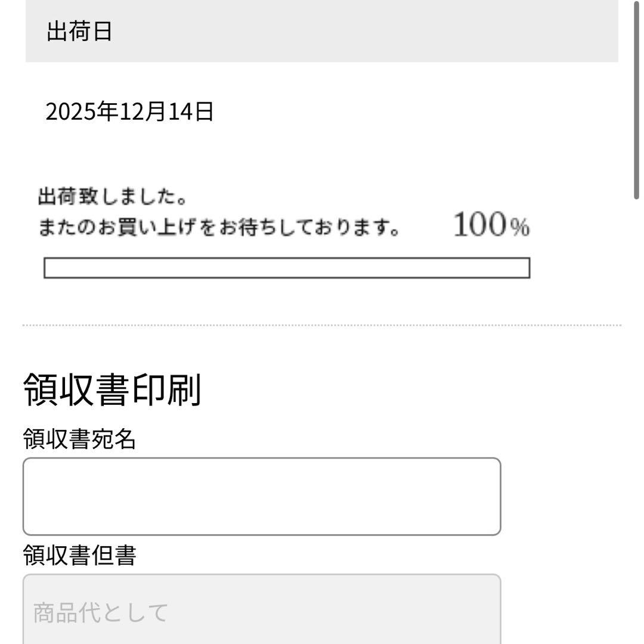The height and width of the screenshot is (644, 644).
Task: Click the またのお買い上げをお待ちしております text
Action: [x=218, y=228]
